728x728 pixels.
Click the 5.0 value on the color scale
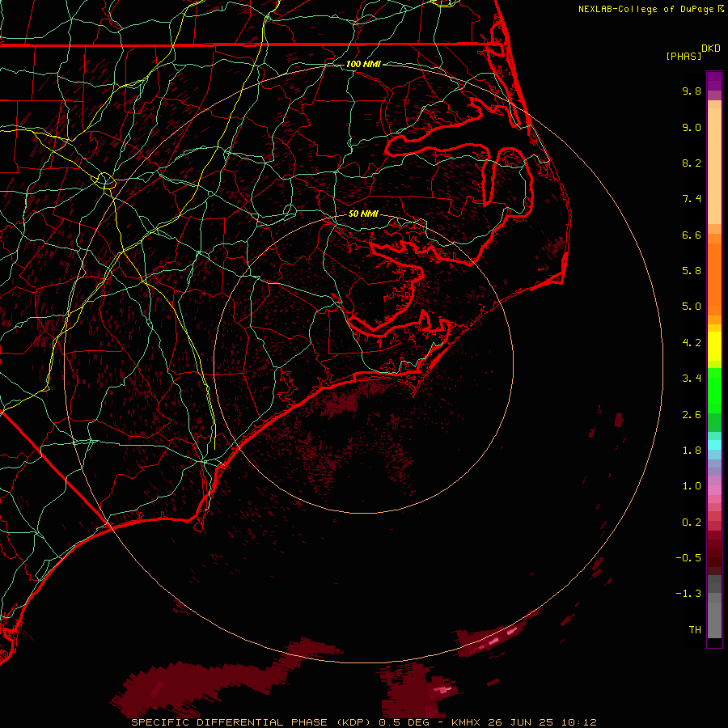click(692, 307)
